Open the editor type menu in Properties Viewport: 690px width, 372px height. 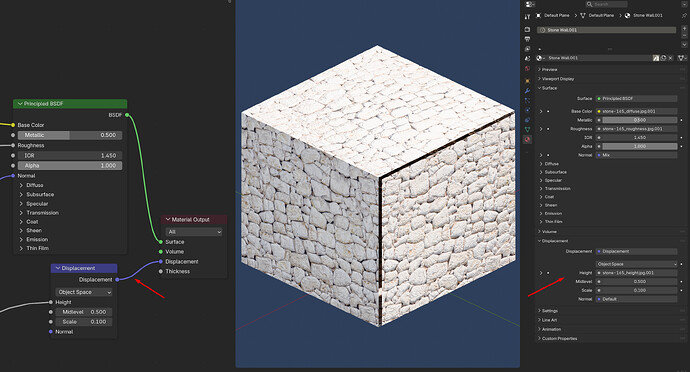pyautogui.click(x=530, y=4)
